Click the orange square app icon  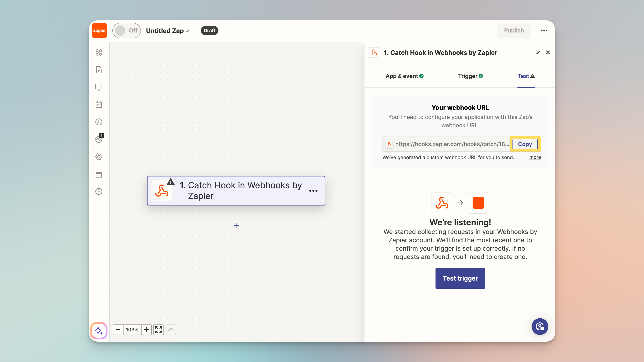[478, 203]
